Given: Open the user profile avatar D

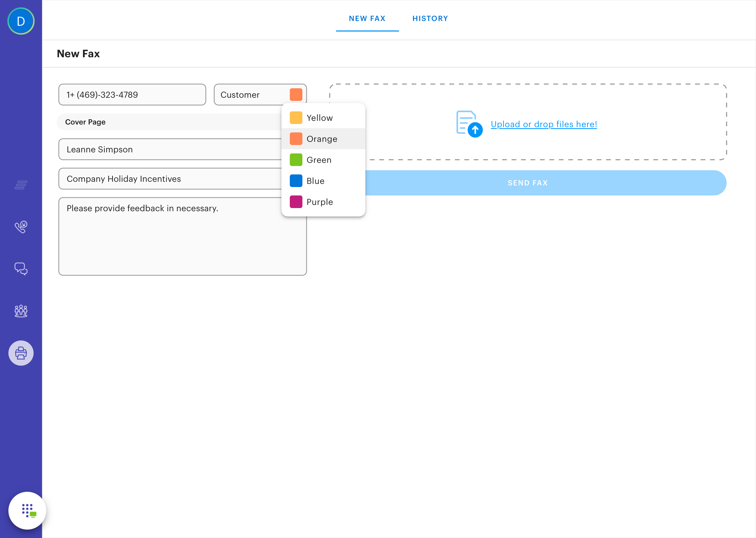Looking at the screenshot, I should tap(21, 21).
